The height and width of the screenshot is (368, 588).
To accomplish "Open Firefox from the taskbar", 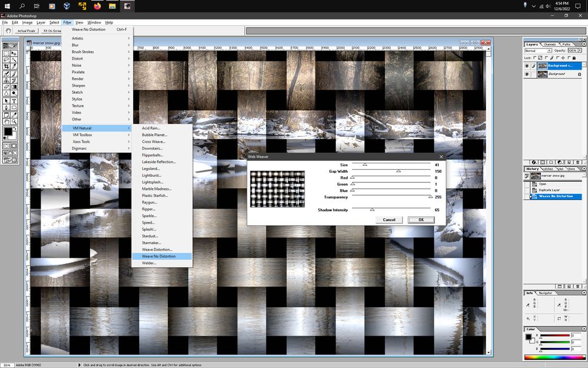I will (x=97, y=6).
